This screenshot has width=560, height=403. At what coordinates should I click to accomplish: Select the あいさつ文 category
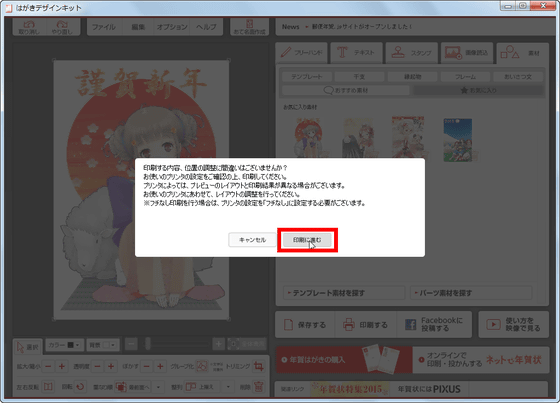coord(518,77)
